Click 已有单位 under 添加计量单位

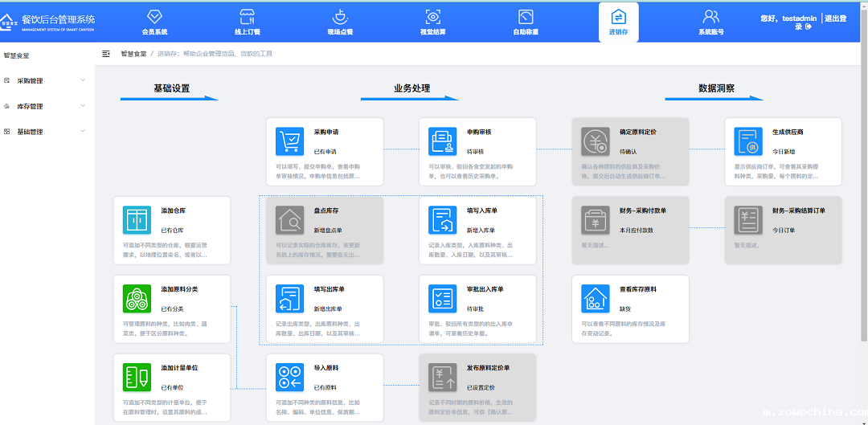pos(172,387)
